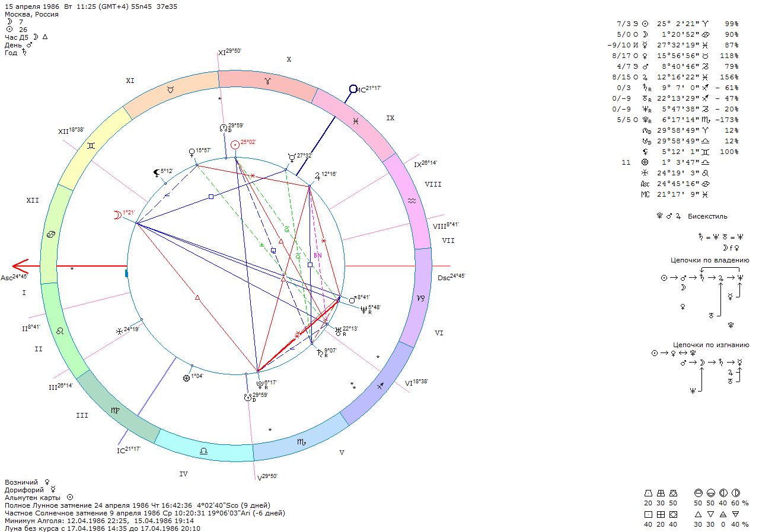Click the left hemisphere circle icon above 40

coord(723,493)
